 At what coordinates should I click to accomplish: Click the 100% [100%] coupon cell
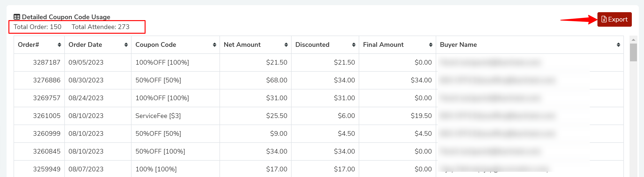pyautogui.click(x=156, y=169)
